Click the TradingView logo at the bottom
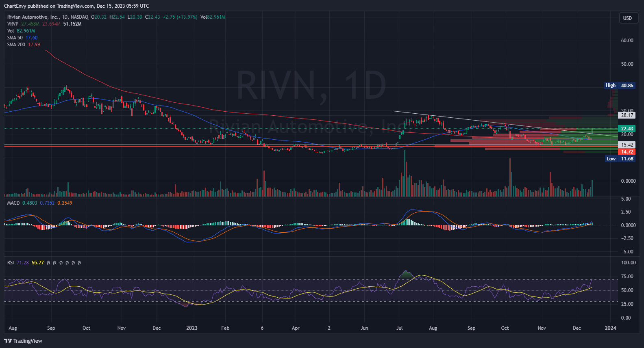The height and width of the screenshot is (348, 644). click(x=23, y=341)
